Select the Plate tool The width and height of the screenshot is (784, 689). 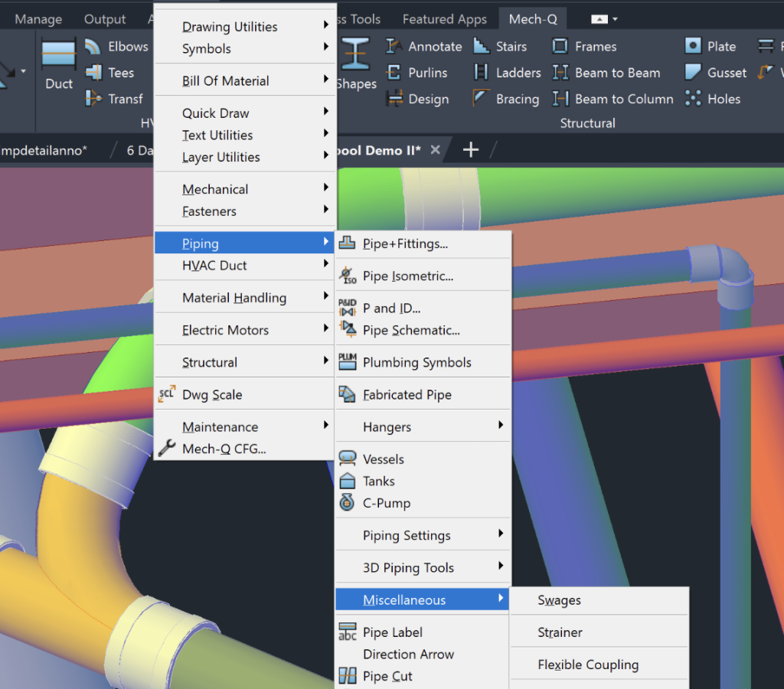point(719,45)
